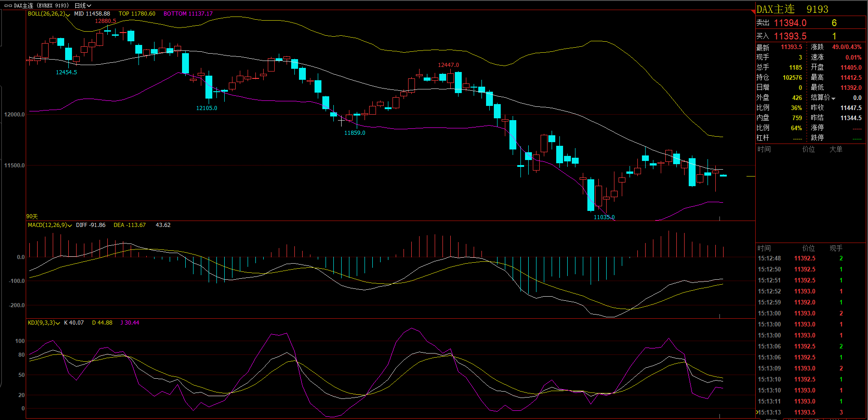Click the 11035.0 lowest price label
The height and width of the screenshot is (420, 868).
click(604, 217)
